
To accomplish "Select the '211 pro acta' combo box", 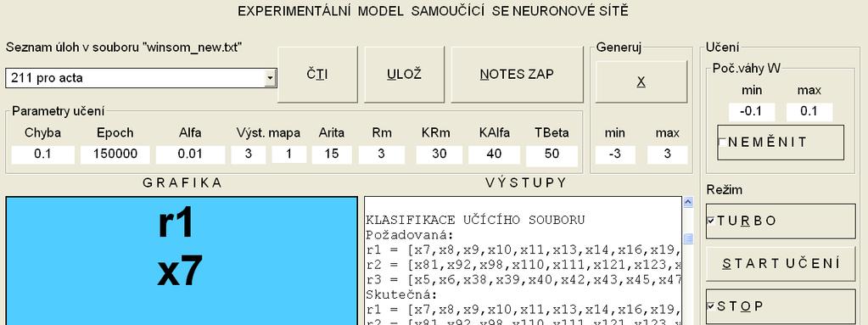I will click(141, 78).
